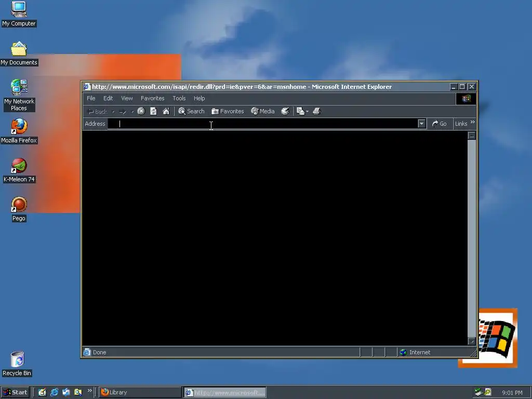Click the Internet zone globe icon
Viewport: 532px width, 399px height.
[403, 352]
